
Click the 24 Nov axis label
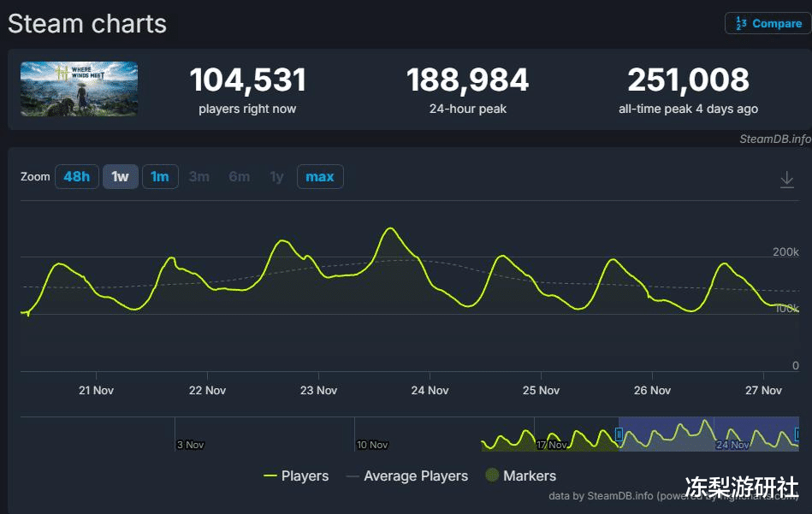430,390
